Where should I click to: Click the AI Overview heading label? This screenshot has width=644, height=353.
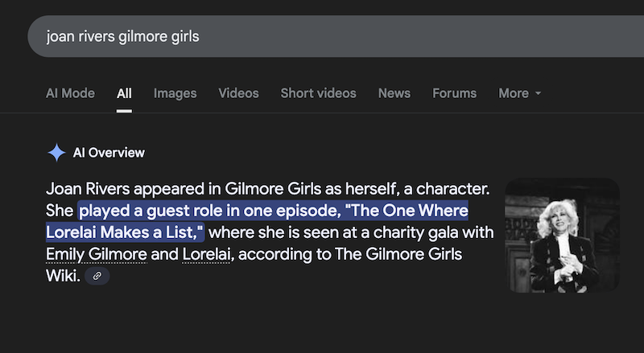point(109,153)
